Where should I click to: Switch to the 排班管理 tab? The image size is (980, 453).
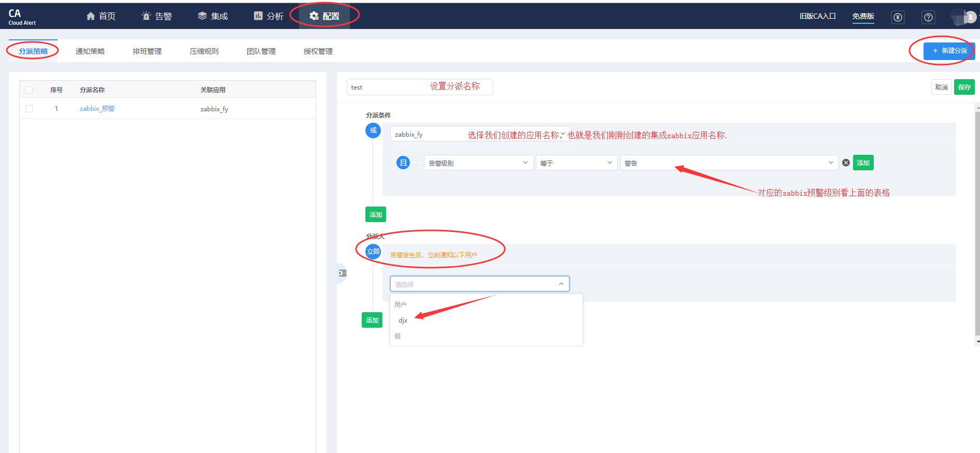coord(147,51)
